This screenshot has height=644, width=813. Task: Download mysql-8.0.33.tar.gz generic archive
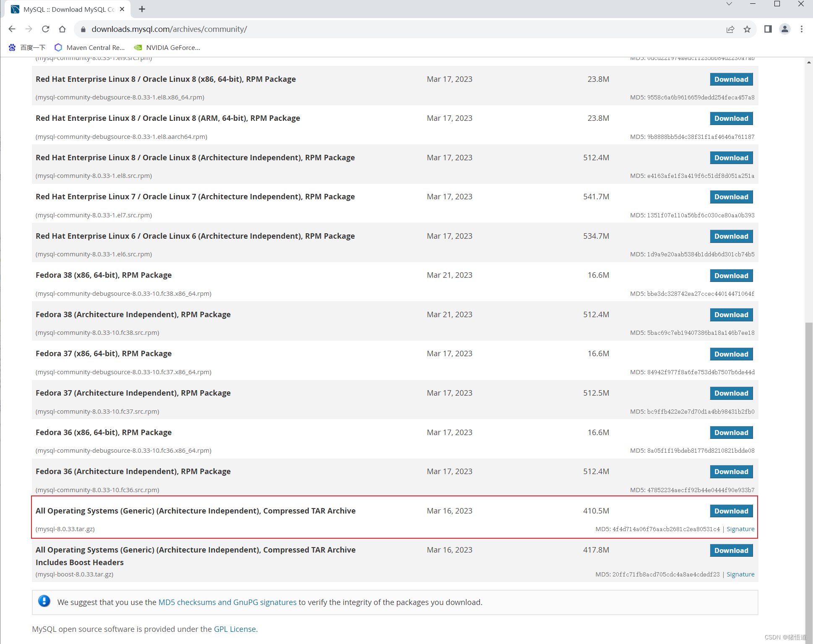[731, 511]
